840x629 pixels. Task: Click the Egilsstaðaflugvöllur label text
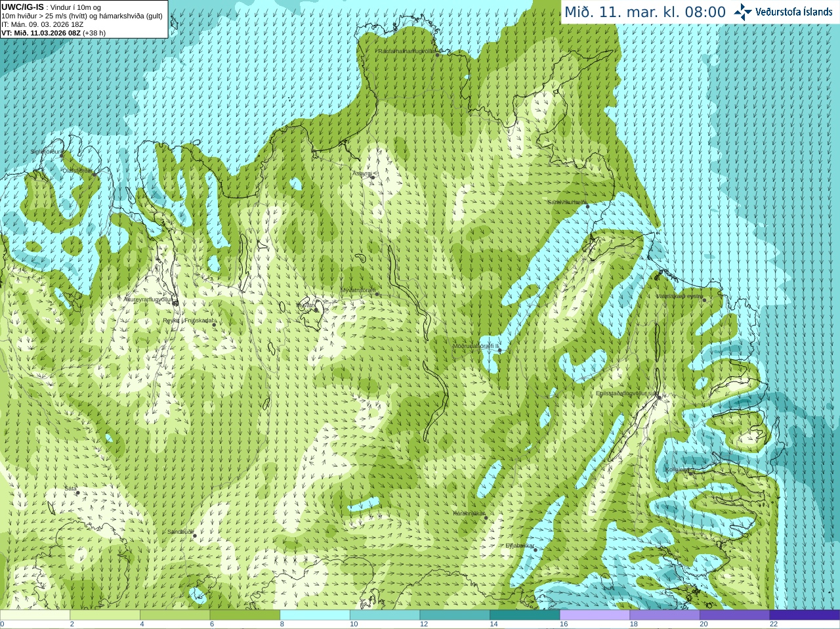(625, 393)
